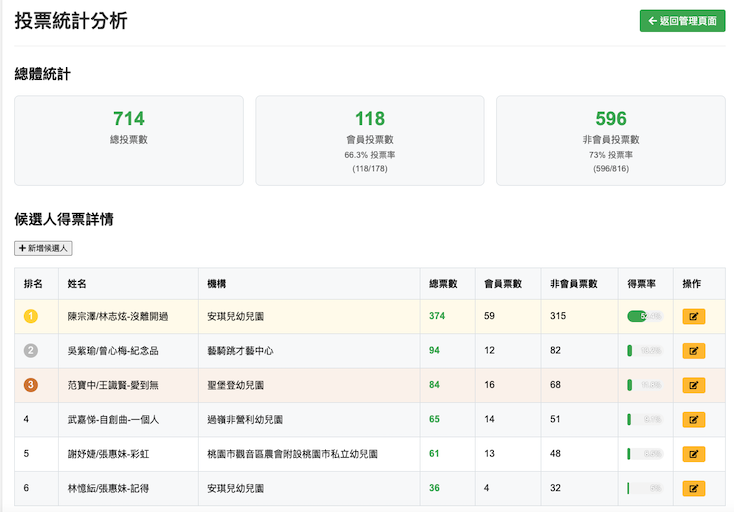Click the (118/178) ratio text
Screen dimensions: 734x512
coord(370,168)
